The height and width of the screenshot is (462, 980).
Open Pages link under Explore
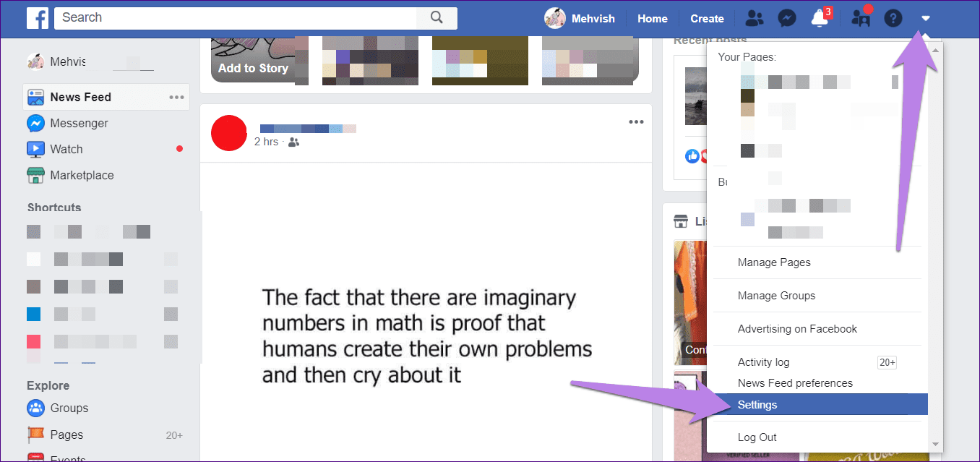click(66, 435)
